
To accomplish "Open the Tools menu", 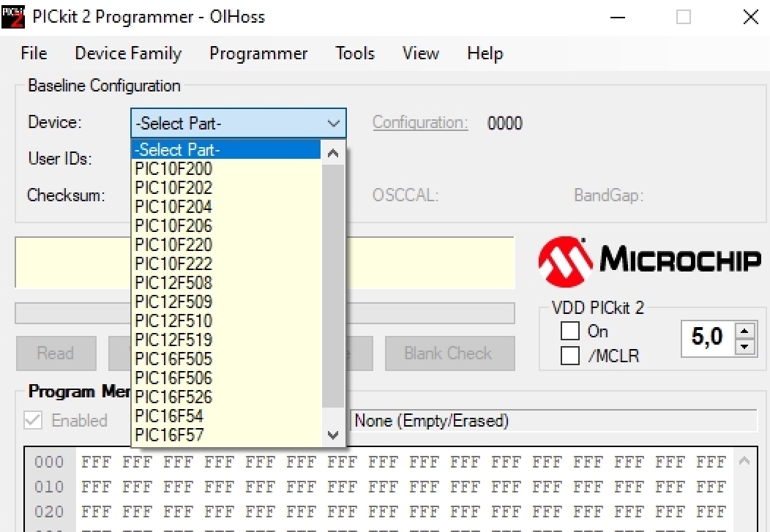I will [x=354, y=53].
